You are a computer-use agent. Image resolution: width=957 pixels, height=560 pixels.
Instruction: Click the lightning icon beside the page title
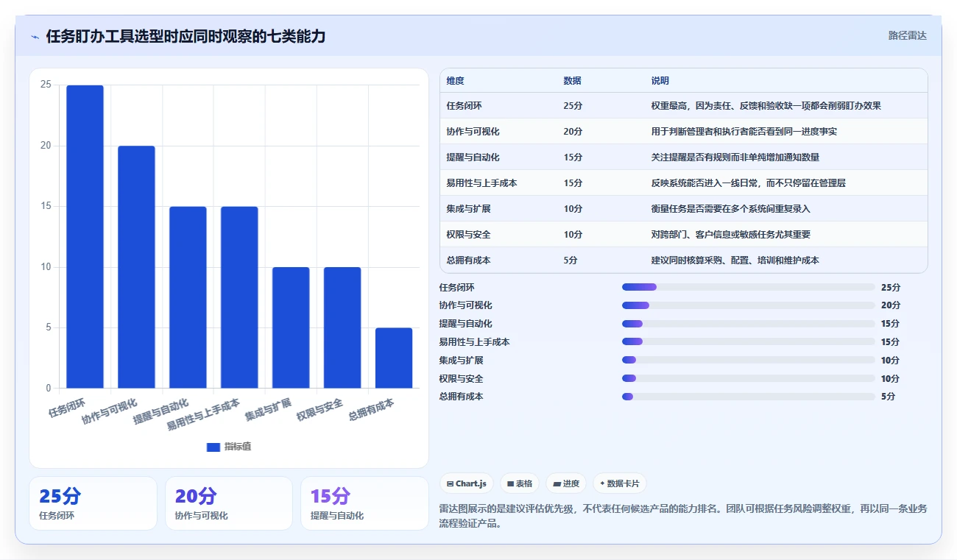(x=35, y=37)
